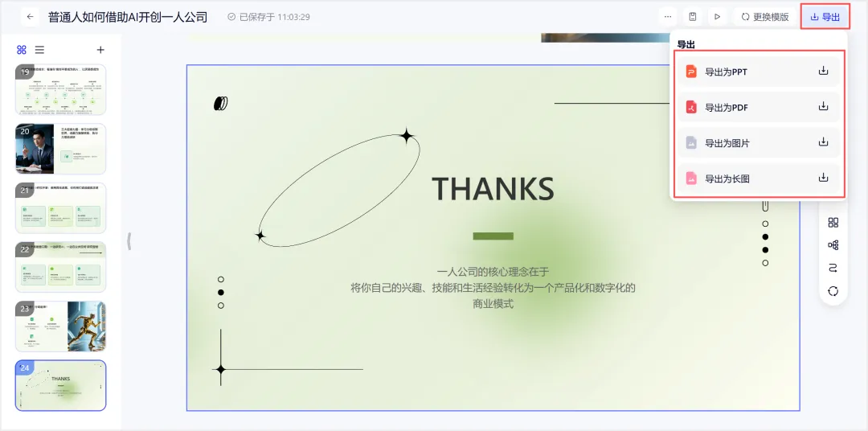Click the slide text line ending 商业模式
The height and width of the screenshot is (431, 868).
point(493,304)
